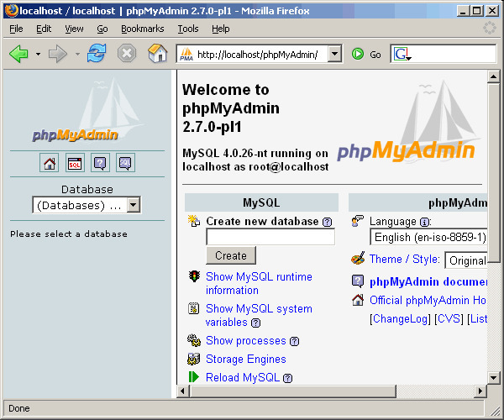Open the Storage Engines link
The image size is (504, 420).
tap(245, 359)
